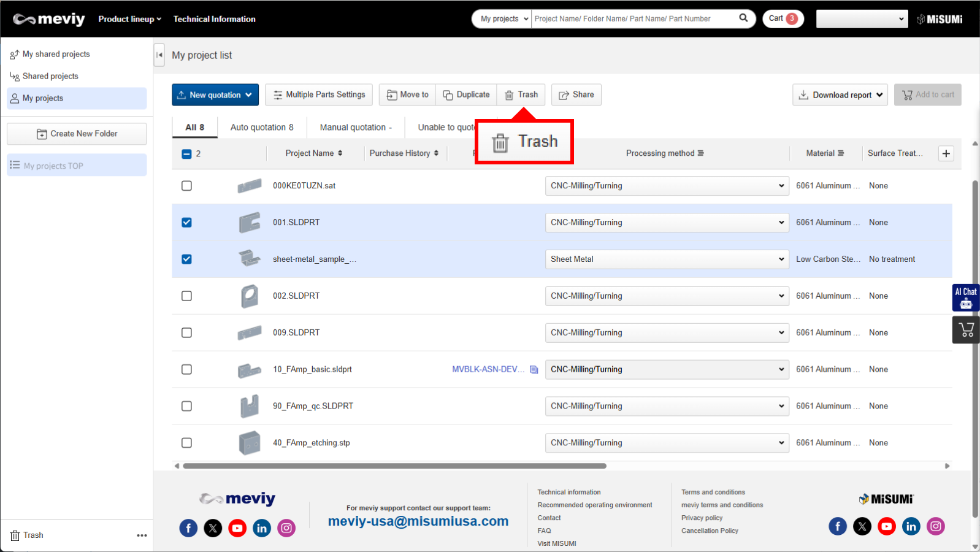Toggle the select-all checkbox in table header
This screenshot has width=980, height=552.
[x=186, y=154]
